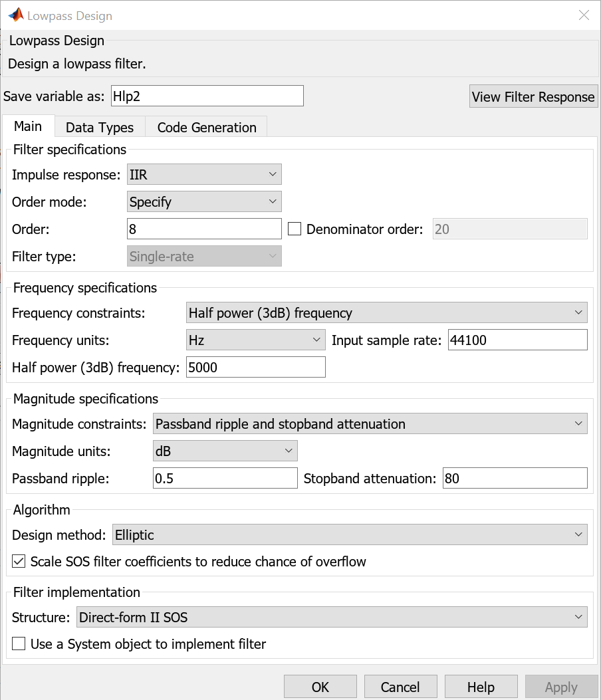Screen dimensions: 601x700
Task: Toggle Scale SOS filter coefficients checkbox
Action: point(19,562)
